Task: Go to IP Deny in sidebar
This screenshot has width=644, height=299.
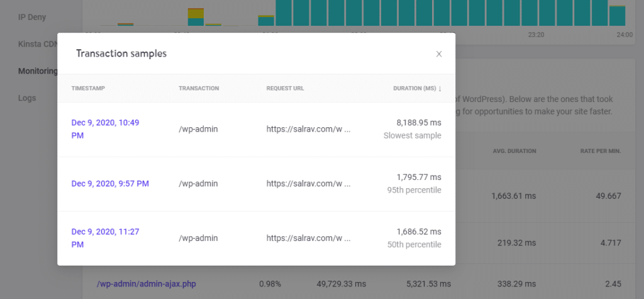Action: point(31,17)
